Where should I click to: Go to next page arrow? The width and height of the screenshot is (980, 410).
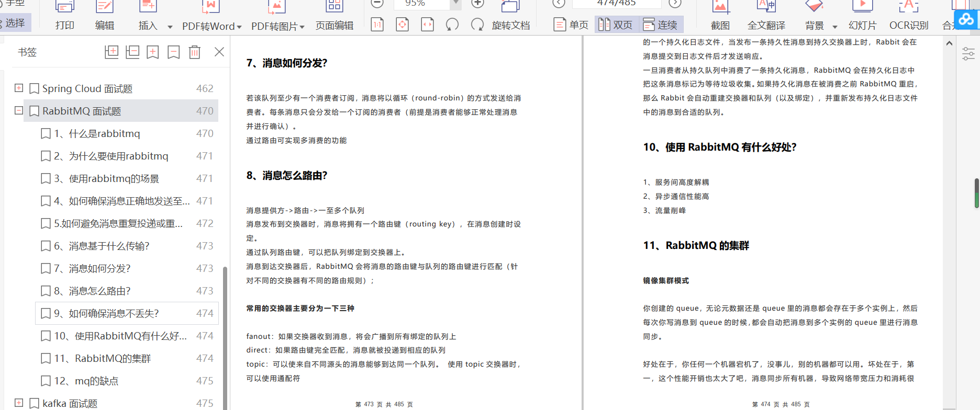675,3
